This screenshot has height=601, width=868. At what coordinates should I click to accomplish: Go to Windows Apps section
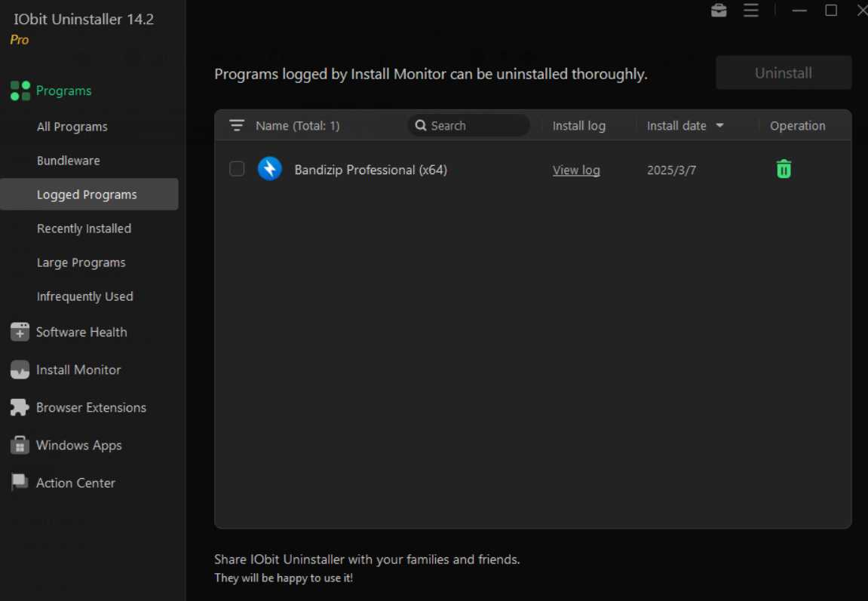(78, 445)
